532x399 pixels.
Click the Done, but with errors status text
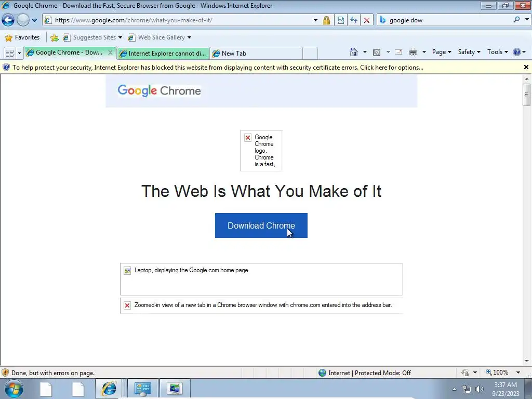click(x=53, y=373)
